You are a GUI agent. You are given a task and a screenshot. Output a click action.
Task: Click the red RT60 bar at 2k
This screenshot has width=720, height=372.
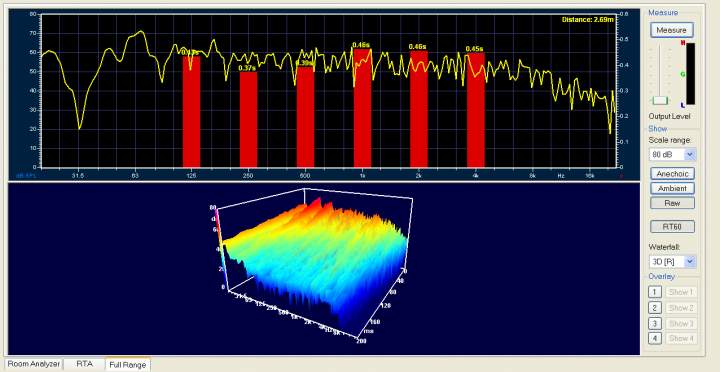419,109
